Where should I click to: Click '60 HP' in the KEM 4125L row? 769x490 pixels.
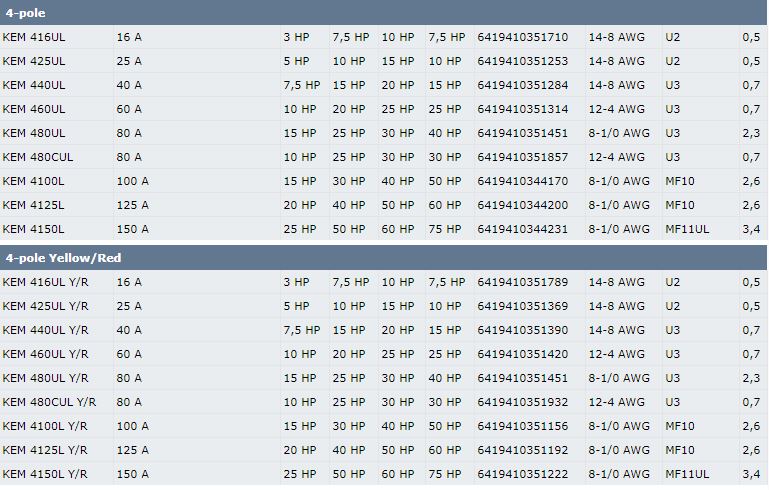click(445, 206)
